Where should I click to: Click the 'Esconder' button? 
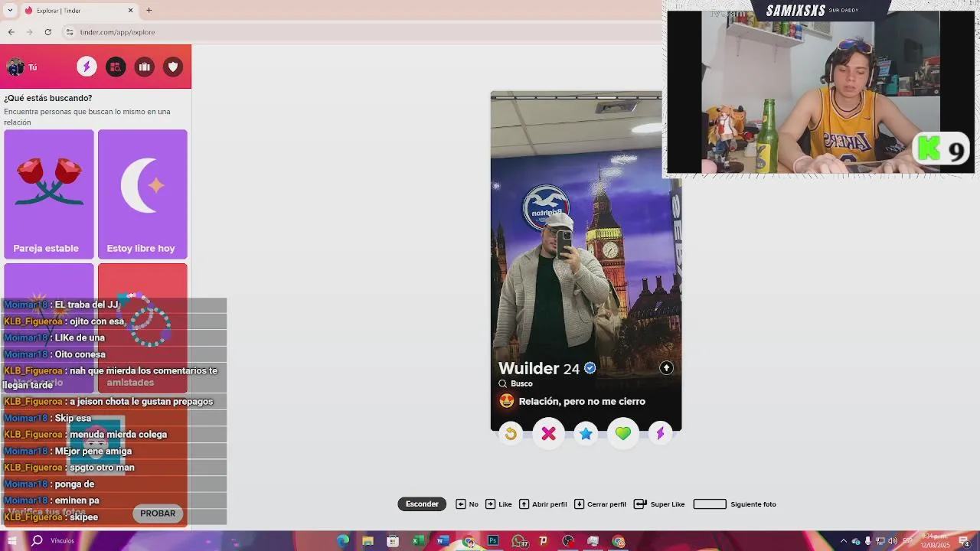422,504
